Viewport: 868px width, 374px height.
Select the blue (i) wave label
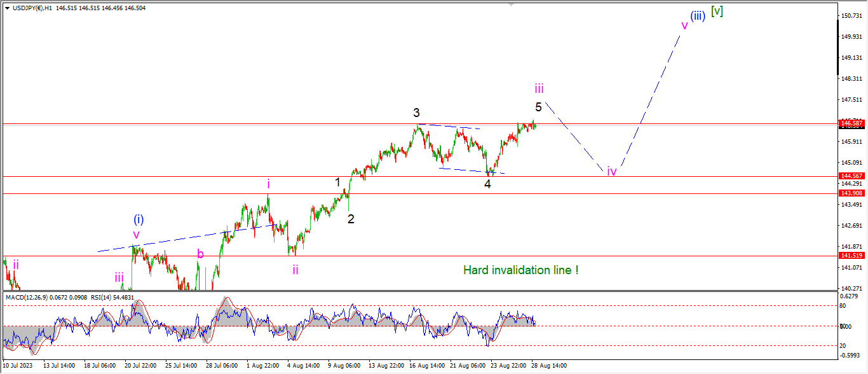139,219
